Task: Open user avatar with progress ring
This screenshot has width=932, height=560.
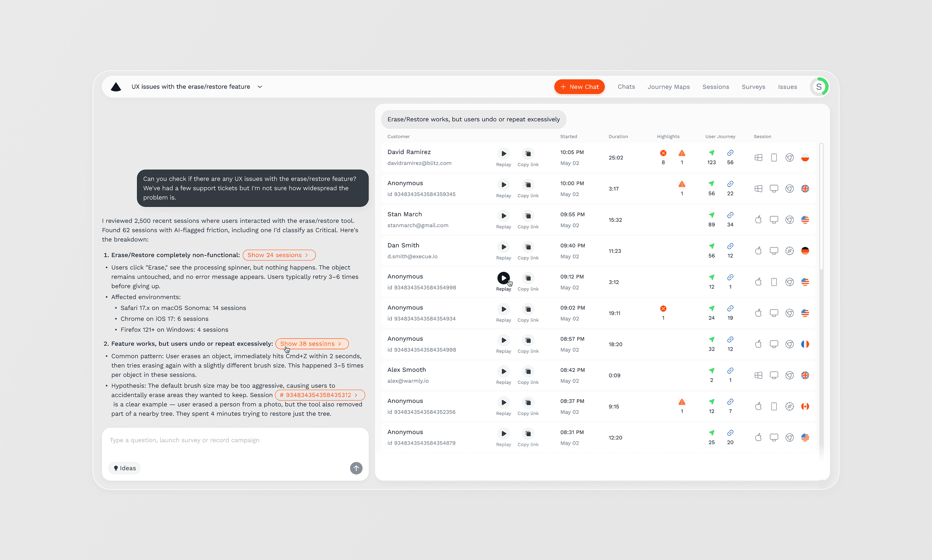Action: (x=818, y=87)
